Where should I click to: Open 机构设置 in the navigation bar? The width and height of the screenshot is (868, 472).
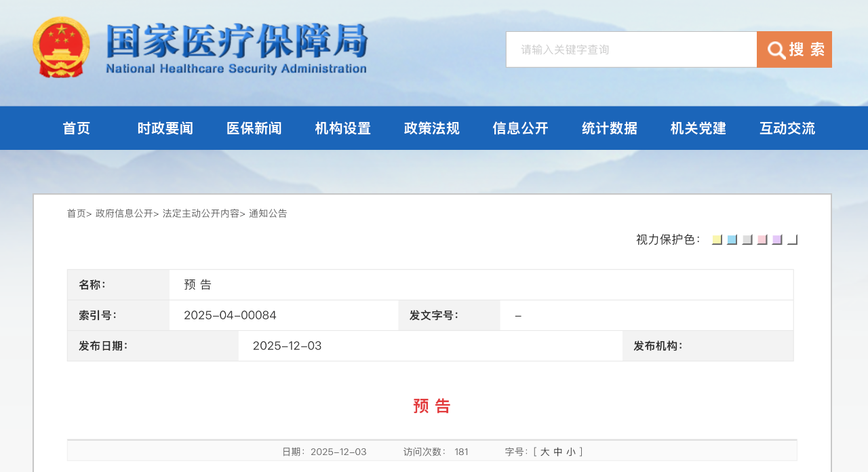[x=343, y=128]
